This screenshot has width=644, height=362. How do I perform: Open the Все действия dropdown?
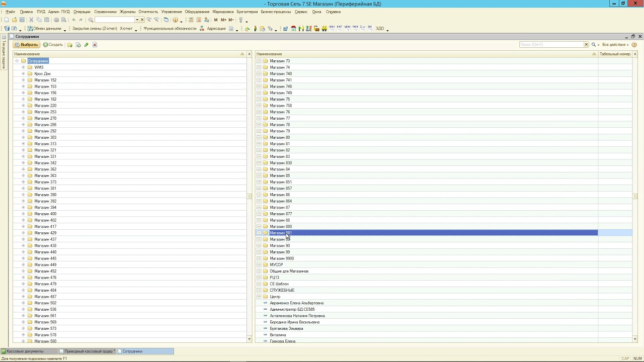pyautogui.click(x=615, y=45)
